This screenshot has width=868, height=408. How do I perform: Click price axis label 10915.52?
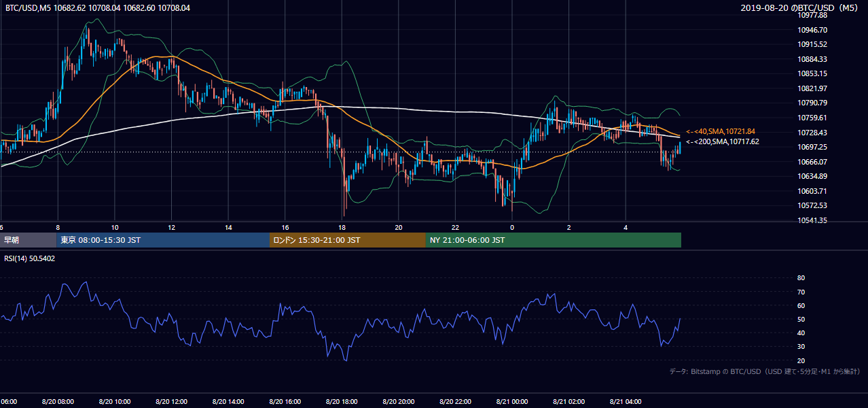pyautogui.click(x=812, y=44)
